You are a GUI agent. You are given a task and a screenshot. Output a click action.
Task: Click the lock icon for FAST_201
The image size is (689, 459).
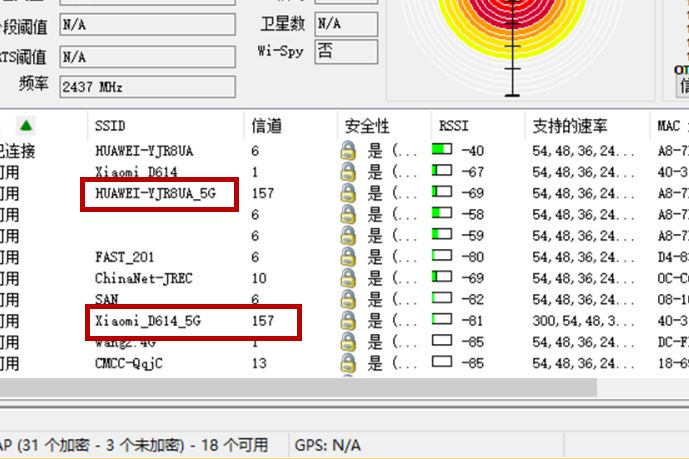pyautogui.click(x=348, y=257)
